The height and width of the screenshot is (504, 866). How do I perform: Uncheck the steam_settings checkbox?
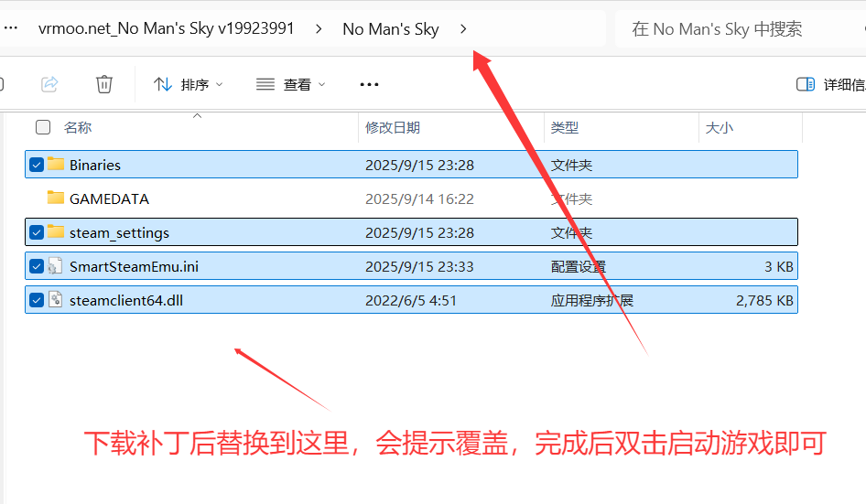pyautogui.click(x=37, y=232)
